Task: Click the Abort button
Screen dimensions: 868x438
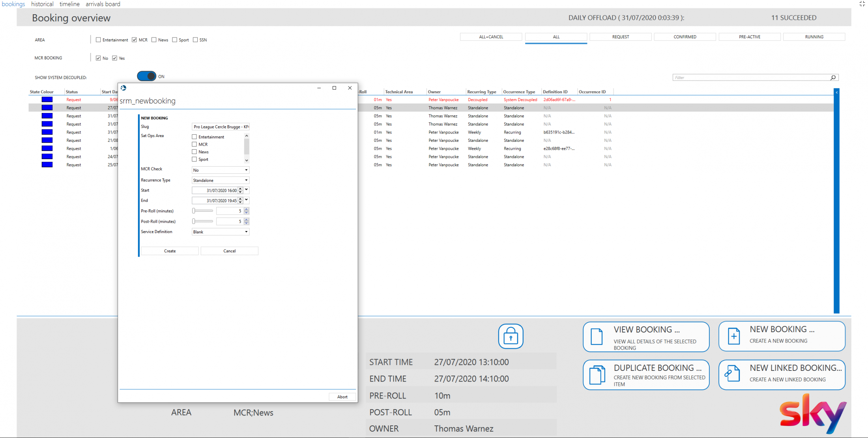Action: point(342,397)
